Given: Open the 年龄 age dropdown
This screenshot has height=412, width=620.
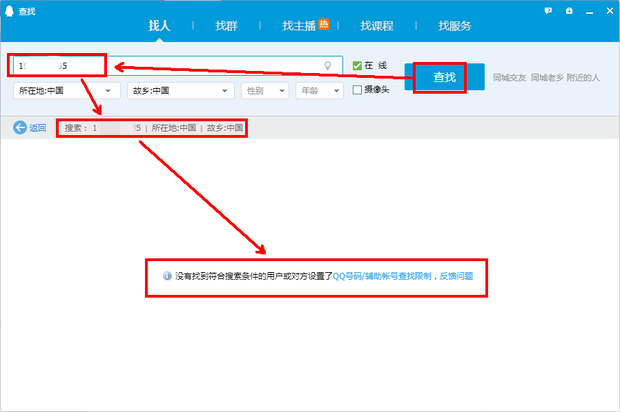Looking at the screenshot, I should (x=319, y=90).
